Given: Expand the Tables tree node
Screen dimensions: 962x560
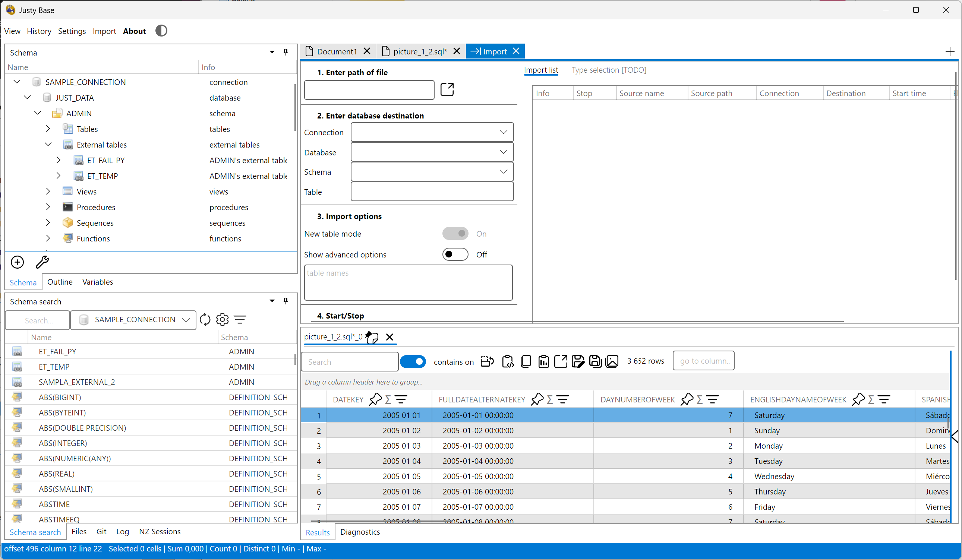Looking at the screenshot, I should click(48, 129).
